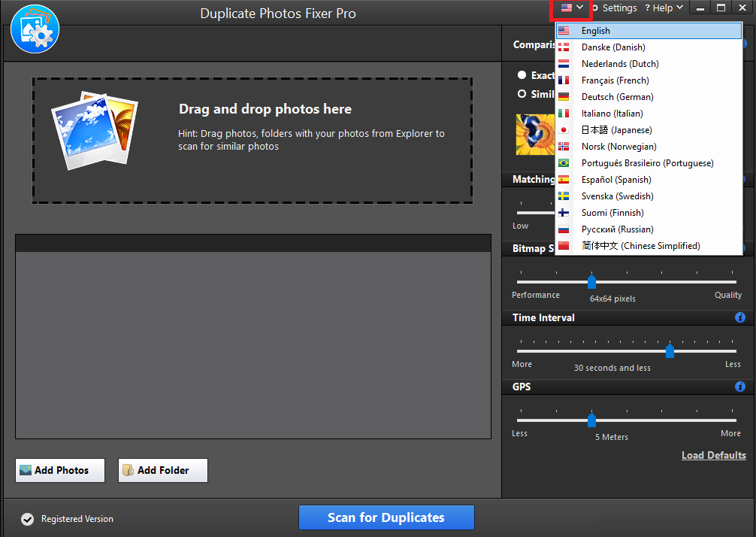Select the Exact match radio button

pyautogui.click(x=522, y=74)
